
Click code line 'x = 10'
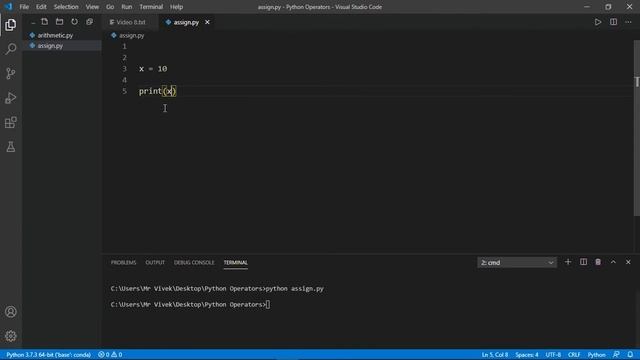tap(153, 69)
